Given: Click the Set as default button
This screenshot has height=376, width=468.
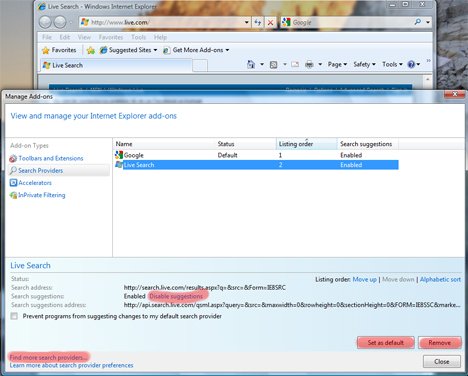Looking at the screenshot, I should (386, 342).
